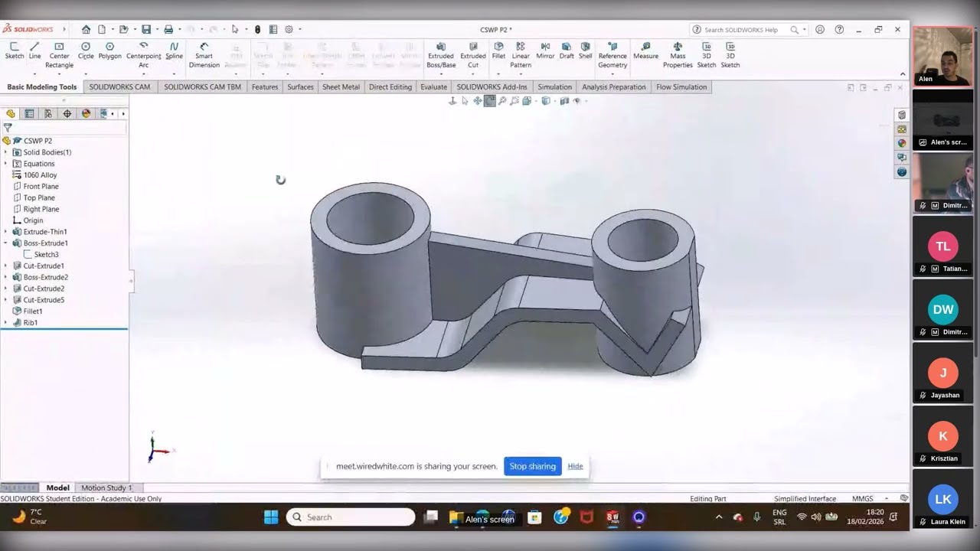Select Fillet1 in the feature tree
The height and width of the screenshot is (551, 980).
(32, 311)
